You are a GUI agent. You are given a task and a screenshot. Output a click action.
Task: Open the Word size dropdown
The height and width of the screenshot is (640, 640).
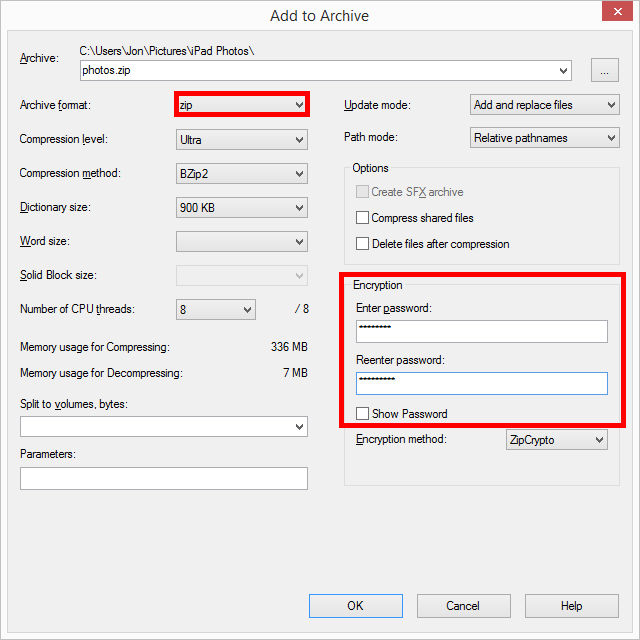241,242
